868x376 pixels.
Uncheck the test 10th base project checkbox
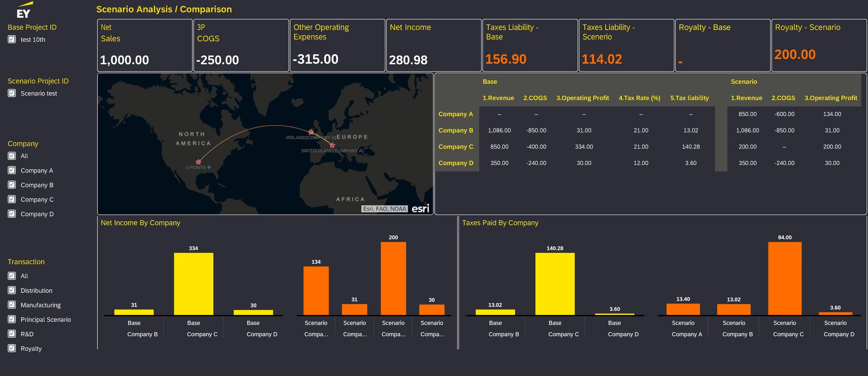click(12, 39)
